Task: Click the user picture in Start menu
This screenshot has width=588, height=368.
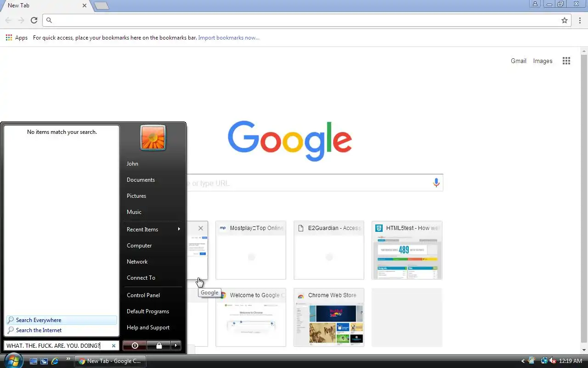Action: pos(153,137)
